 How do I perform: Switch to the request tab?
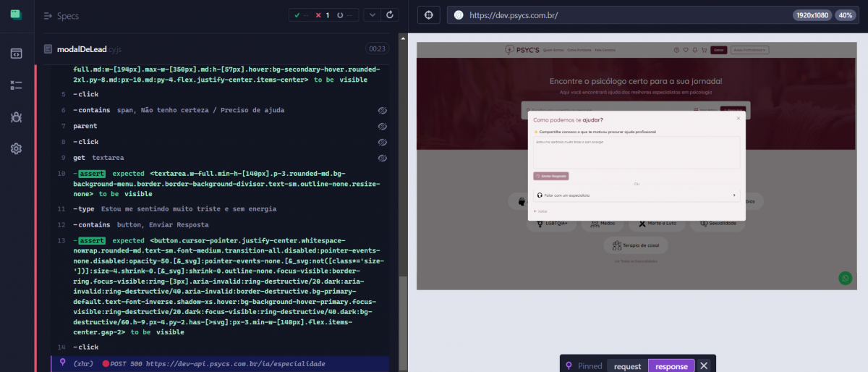tap(627, 365)
